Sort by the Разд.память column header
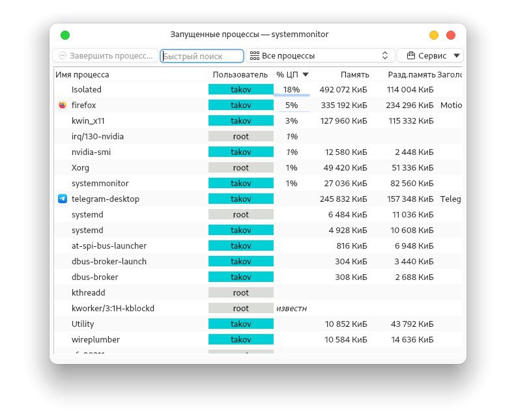The image size is (516, 420). point(410,74)
